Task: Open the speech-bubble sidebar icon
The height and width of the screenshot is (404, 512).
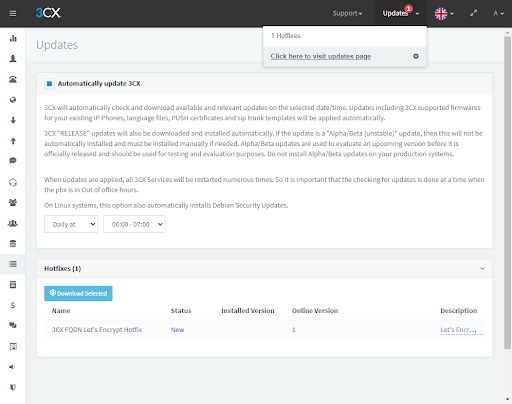Action: [x=13, y=161]
